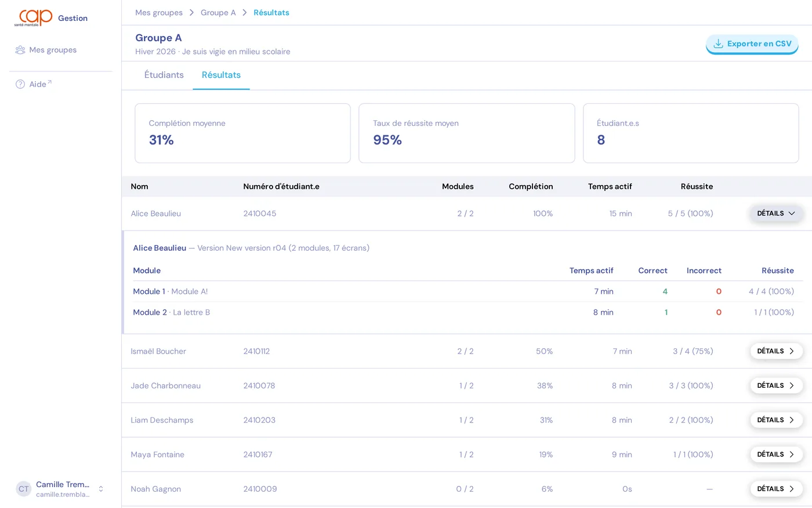Export results with Exporter en CSV
The width and height of the screenshot is (812, 508).
pos(752,44)
